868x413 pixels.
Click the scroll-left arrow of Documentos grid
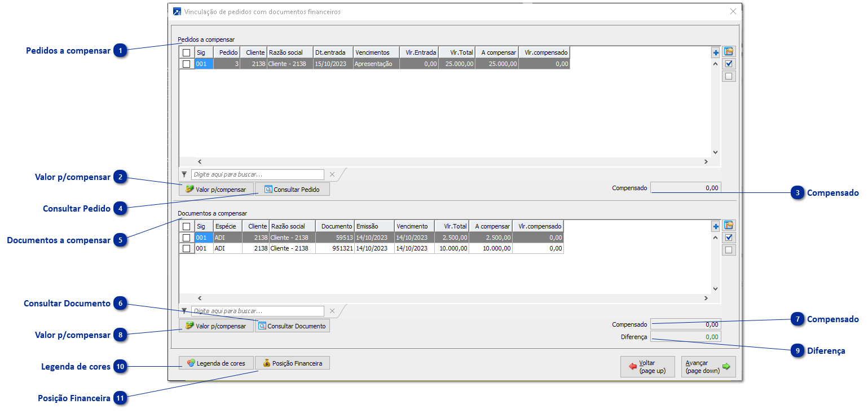pos(199,298)
